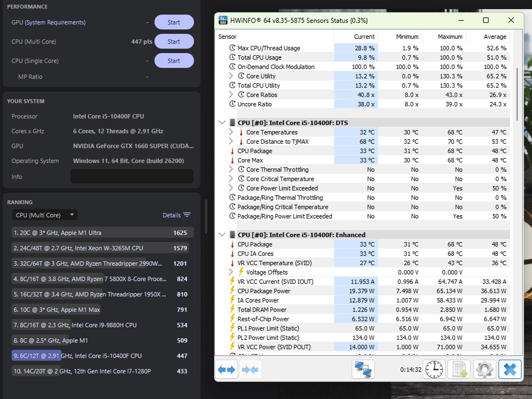Collapse the CPU i5-10400F Enhanced sensor group

click(222, 235)
